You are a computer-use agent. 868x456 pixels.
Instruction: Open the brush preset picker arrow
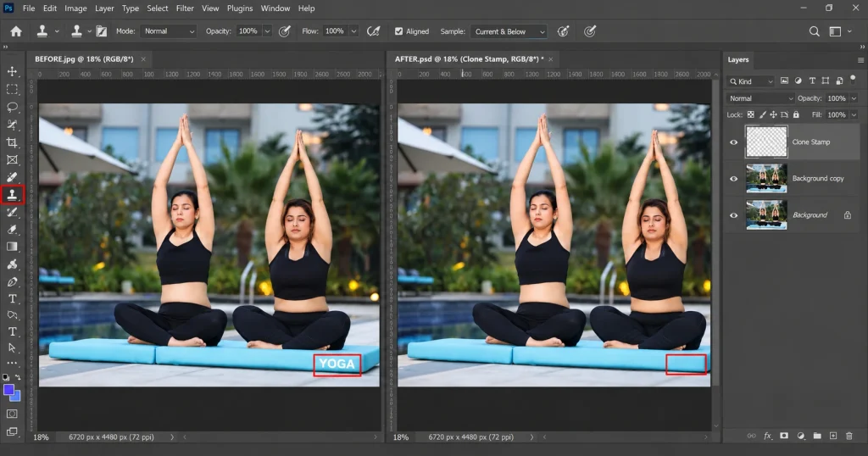pyautogui.click(x=89, y=31)
